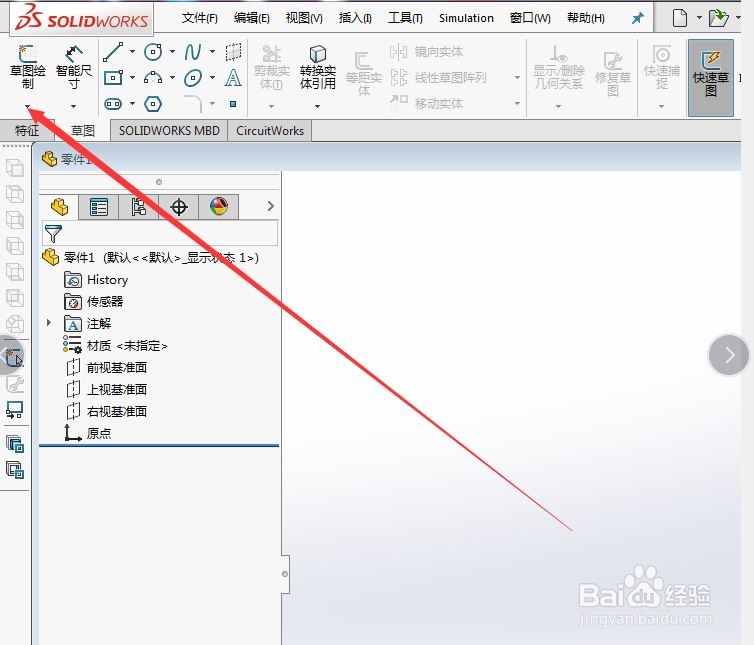Click the tree filter input field
The image size is (754, 645).
[160, 233]
